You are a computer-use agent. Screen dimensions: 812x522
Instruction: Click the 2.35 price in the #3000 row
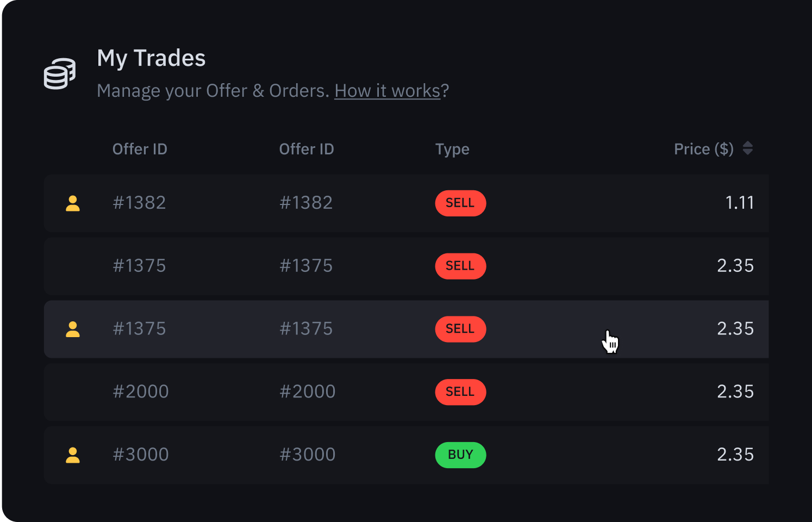735,455
